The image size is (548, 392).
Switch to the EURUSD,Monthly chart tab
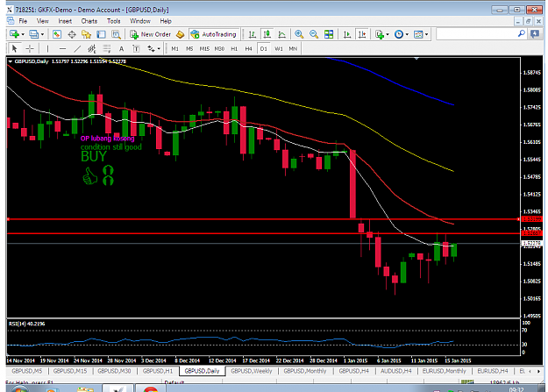tap(444, 371)
